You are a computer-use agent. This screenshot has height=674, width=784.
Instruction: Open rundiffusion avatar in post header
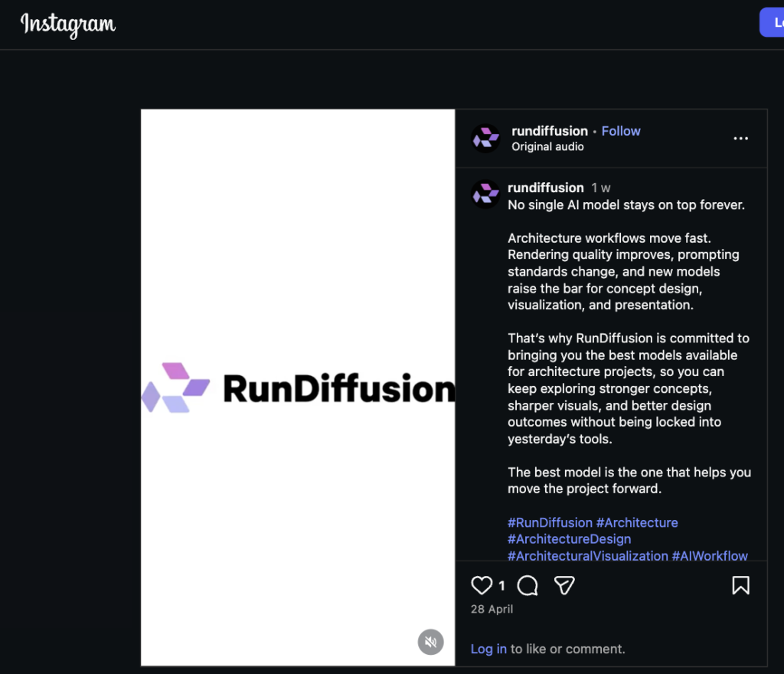pyautogui.click(x=486, y=138)
